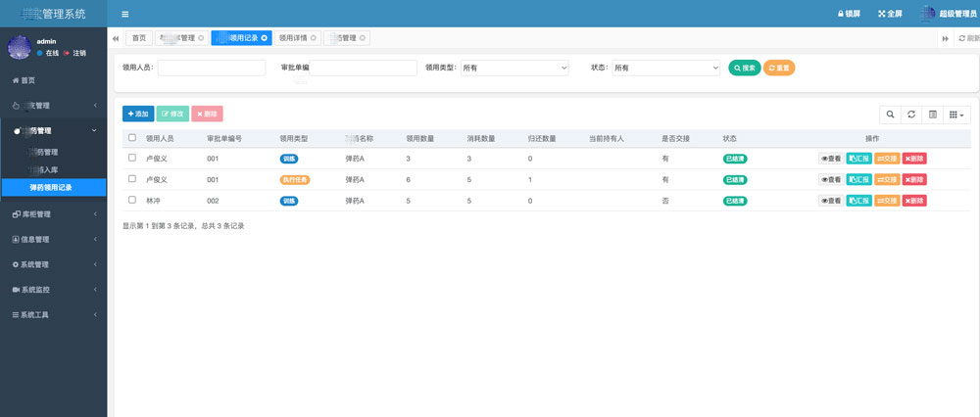980x417 pixels.
Task: Expand the 系统工具 sidebar menu
Action: click(x=53, y=314)
